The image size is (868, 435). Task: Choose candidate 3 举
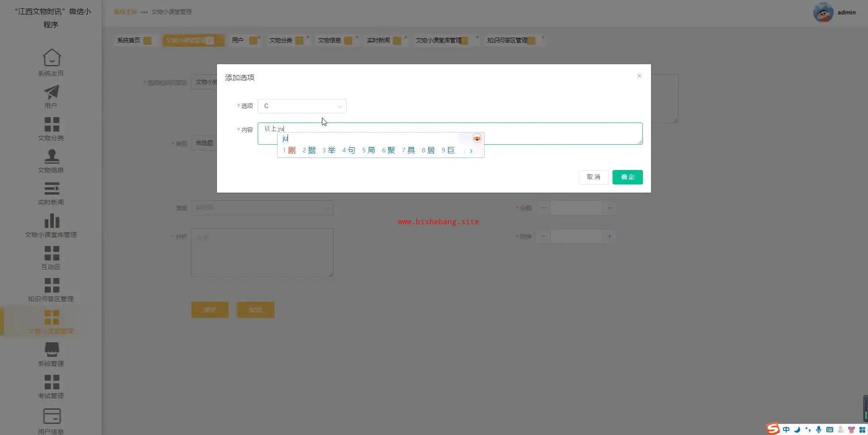tap(329, 151)
